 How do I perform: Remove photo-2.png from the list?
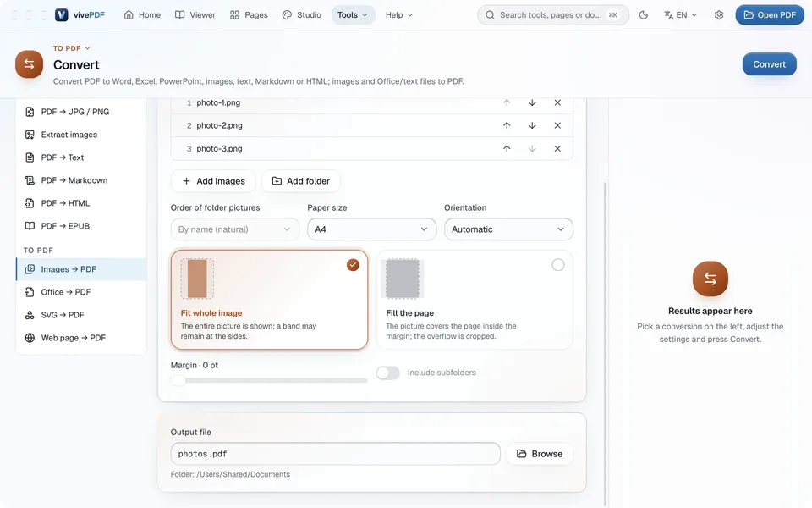point(557,125)
